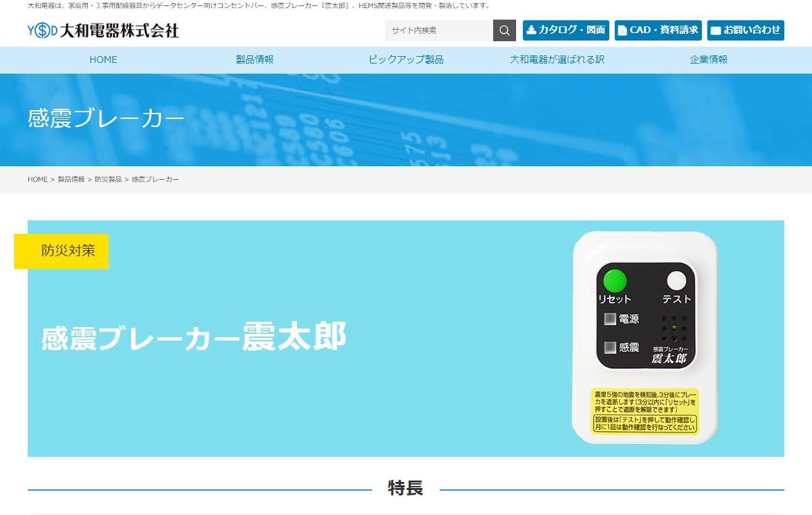
Task: Open the 製品情報 navigation menu
Action: point(255,59)
